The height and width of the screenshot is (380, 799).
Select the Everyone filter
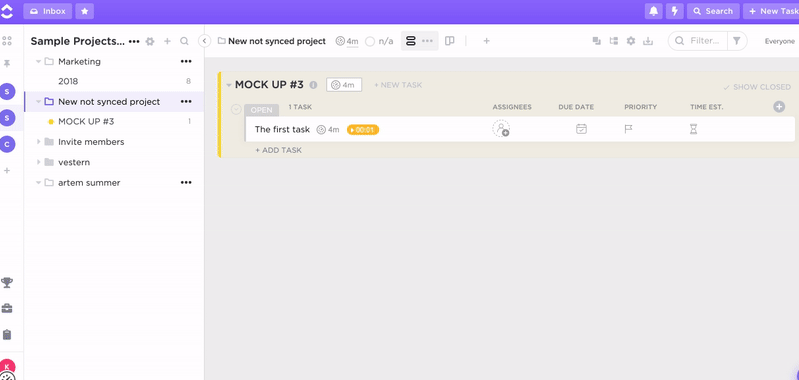pos(780,41)
